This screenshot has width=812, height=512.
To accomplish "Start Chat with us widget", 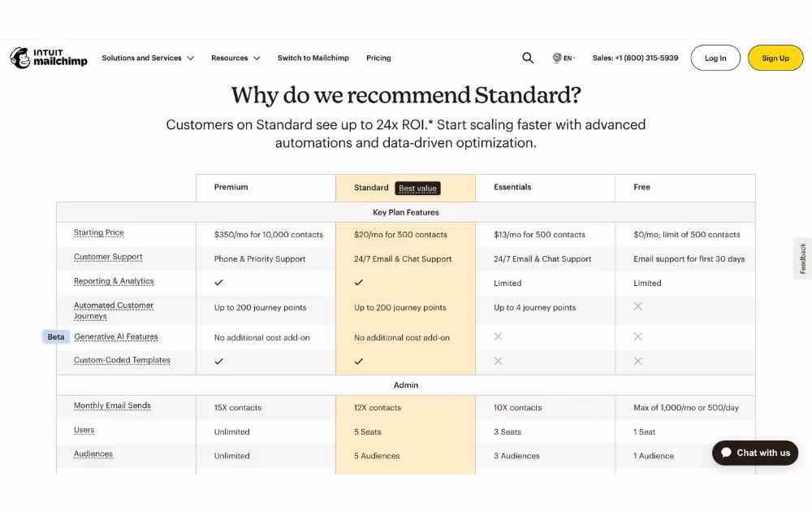I will tap(755, 453).
